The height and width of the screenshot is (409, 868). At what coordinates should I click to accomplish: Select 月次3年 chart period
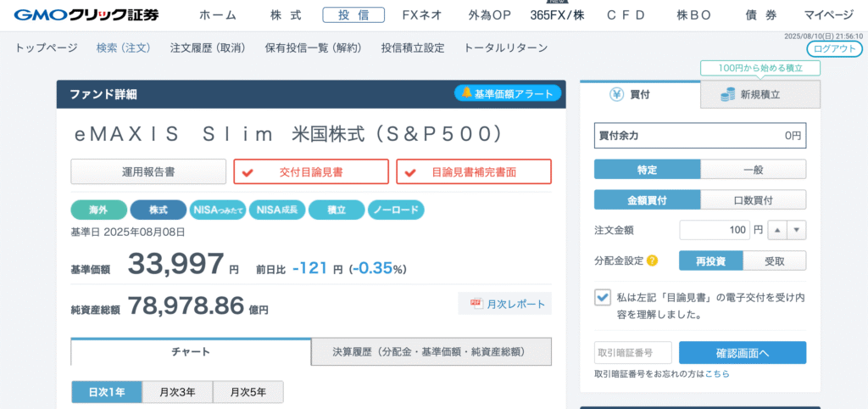[x=178, y=392]
